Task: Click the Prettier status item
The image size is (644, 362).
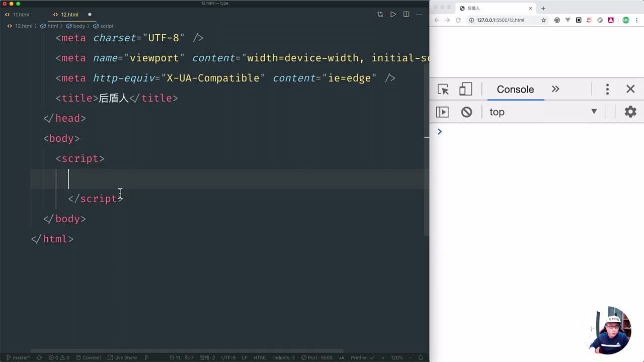Action: pyautogui.click(x=362, y=357)
